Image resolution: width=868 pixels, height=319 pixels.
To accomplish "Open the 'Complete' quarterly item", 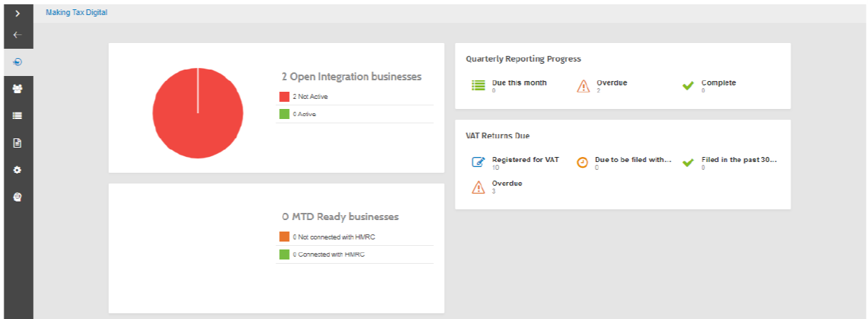I will [719, 82].
